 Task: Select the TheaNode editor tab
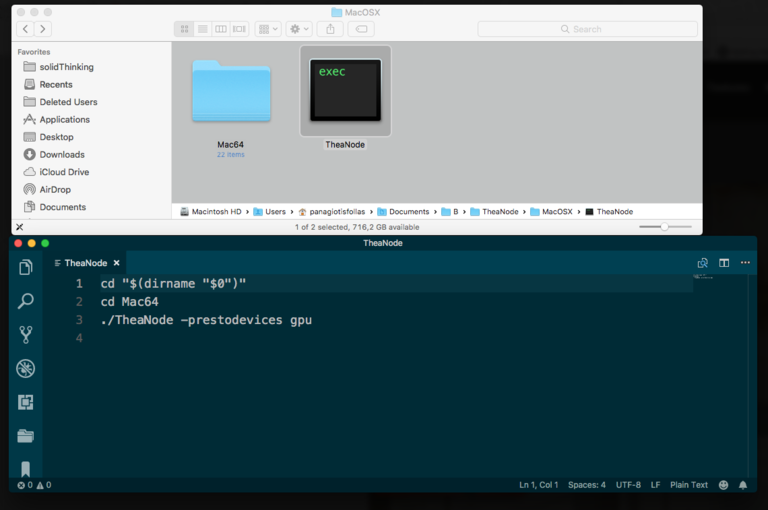click(x=85, y=263)
